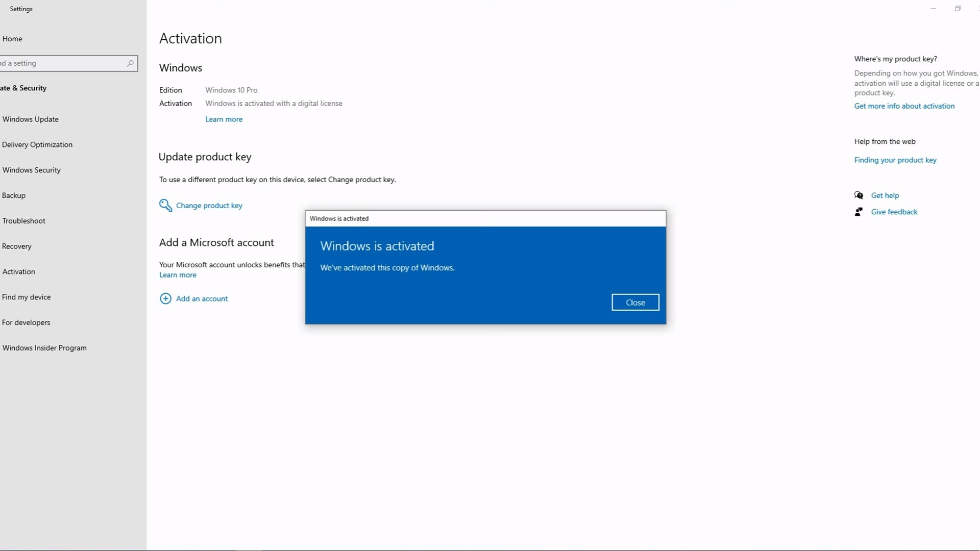Click Get more info about activation link
This screenshot has width=980, height=551.
coord(904,106)
